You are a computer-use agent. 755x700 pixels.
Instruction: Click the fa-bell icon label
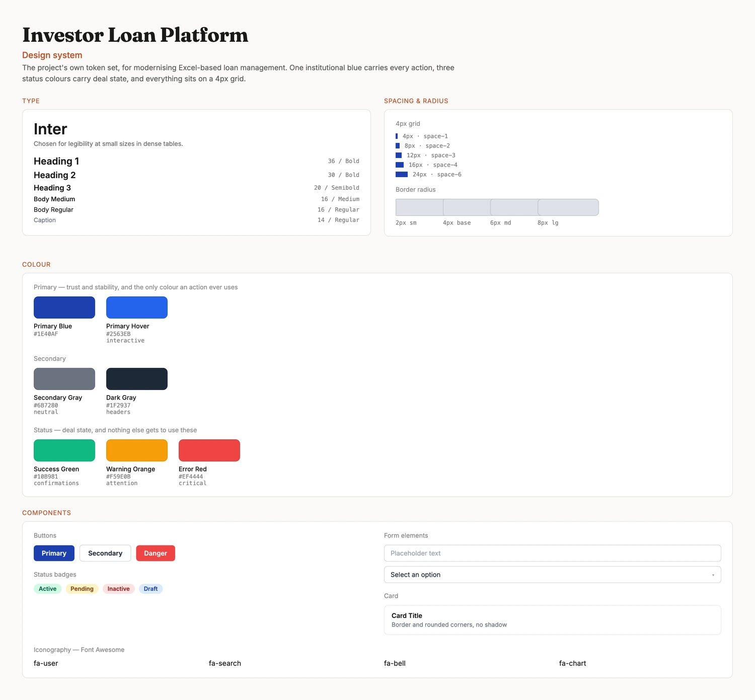[395, 663]
